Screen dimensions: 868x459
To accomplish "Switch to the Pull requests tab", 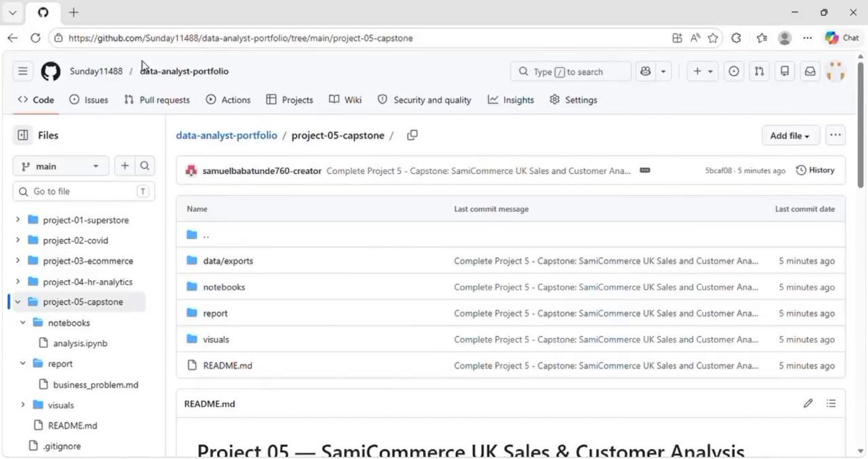I will (x=157, y=100).
